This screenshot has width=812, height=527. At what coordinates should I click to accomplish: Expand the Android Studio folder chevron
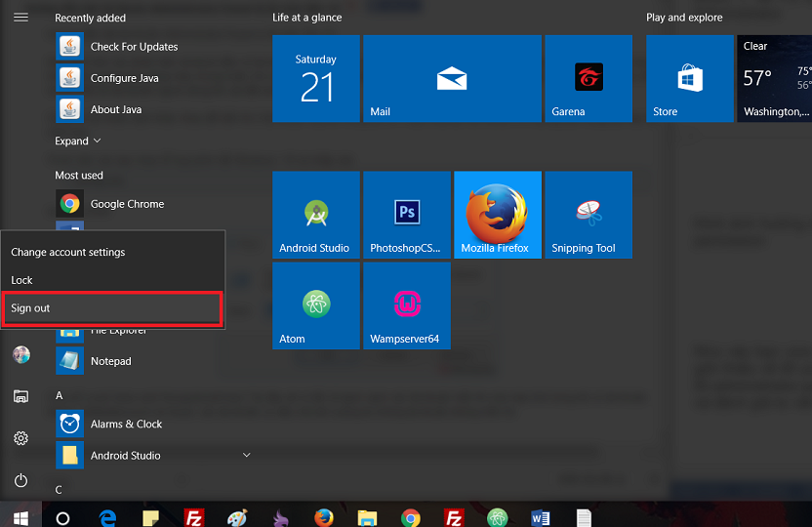[247, 455]
